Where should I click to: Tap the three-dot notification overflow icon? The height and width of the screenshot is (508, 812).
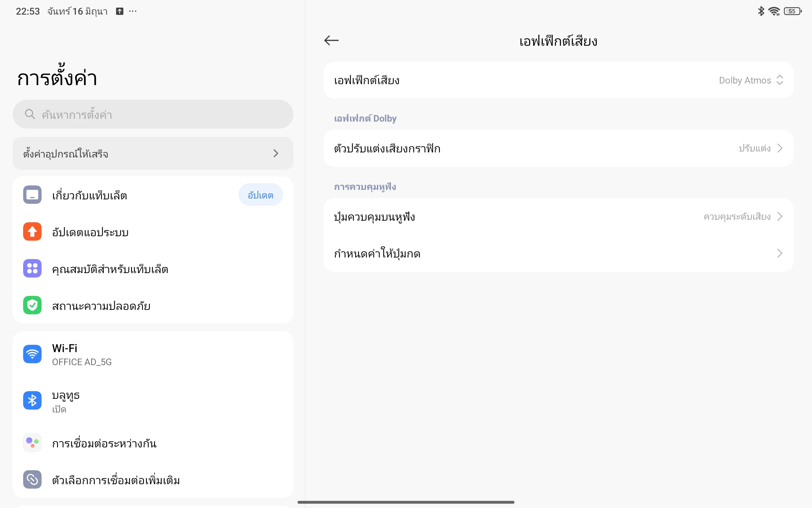click(x=133, y=11)
